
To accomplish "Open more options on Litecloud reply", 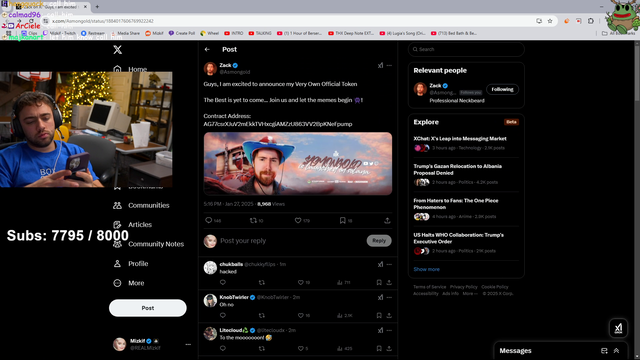I will pos(389,331).
